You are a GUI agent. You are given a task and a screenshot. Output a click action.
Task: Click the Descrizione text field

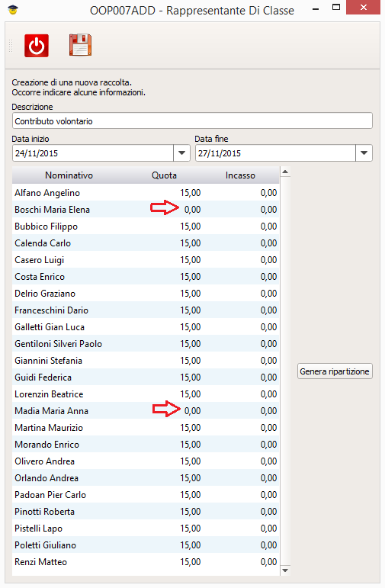point(192,121)
